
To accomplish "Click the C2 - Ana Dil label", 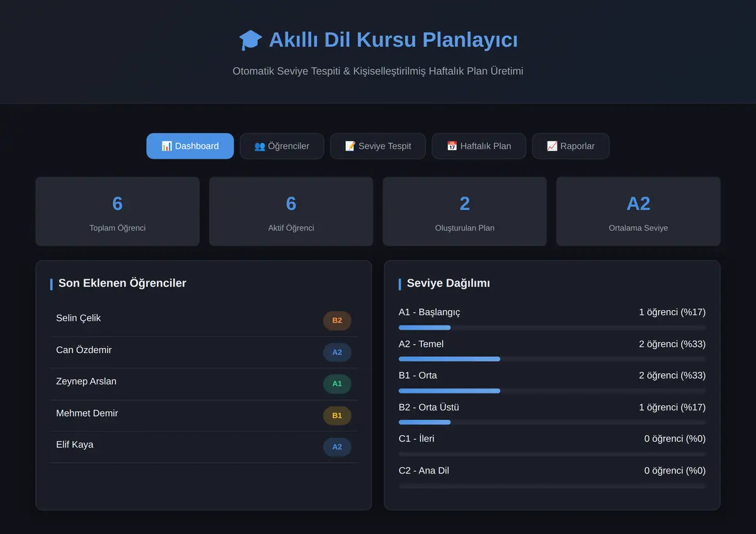I will tap(424, 470).
